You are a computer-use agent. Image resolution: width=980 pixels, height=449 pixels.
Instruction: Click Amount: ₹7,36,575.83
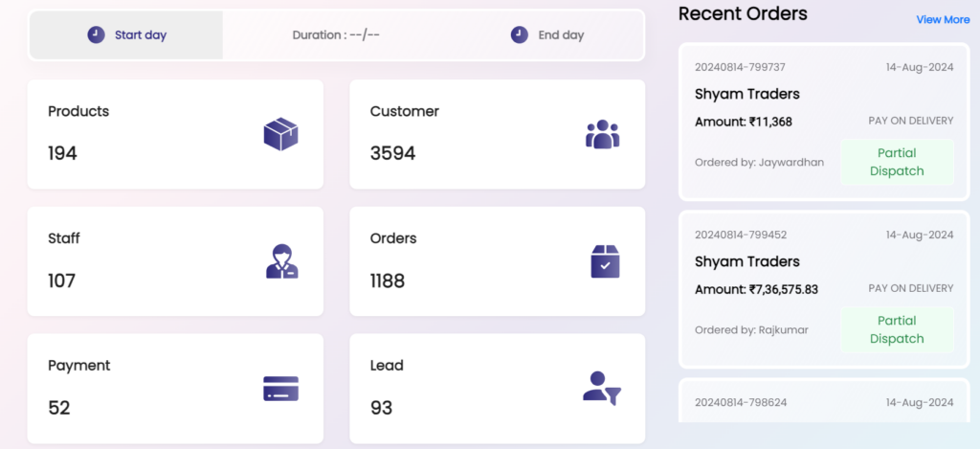756,289
